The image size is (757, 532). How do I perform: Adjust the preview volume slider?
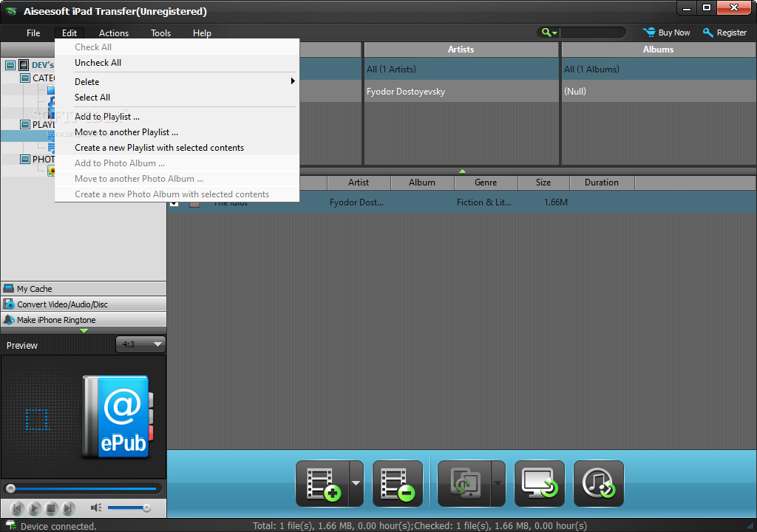click(129, 508)
